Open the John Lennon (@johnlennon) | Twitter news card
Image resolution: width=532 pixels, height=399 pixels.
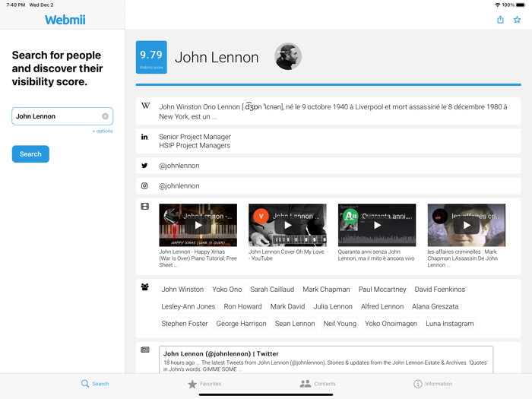tap(326, 360)
